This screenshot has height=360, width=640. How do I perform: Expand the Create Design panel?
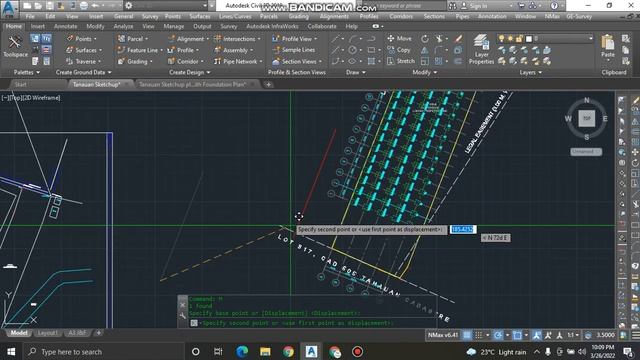[x=189, y=72]
